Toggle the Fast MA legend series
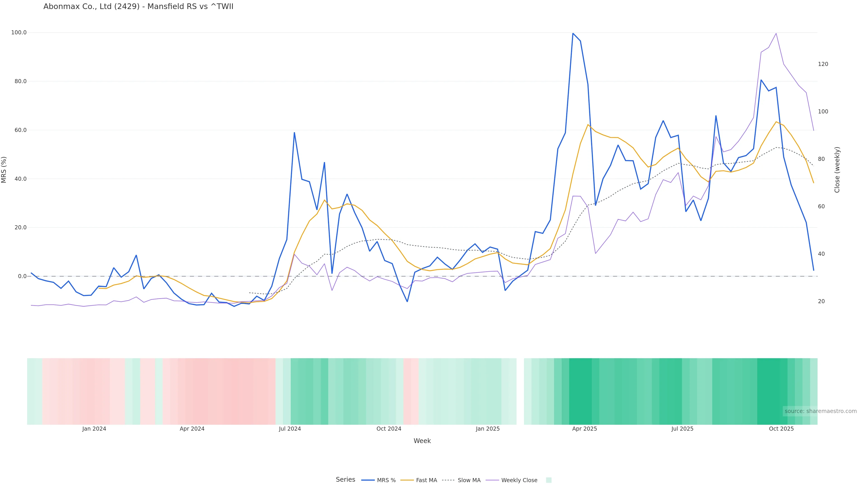This screenshot has width=868, height=488. 426,480
